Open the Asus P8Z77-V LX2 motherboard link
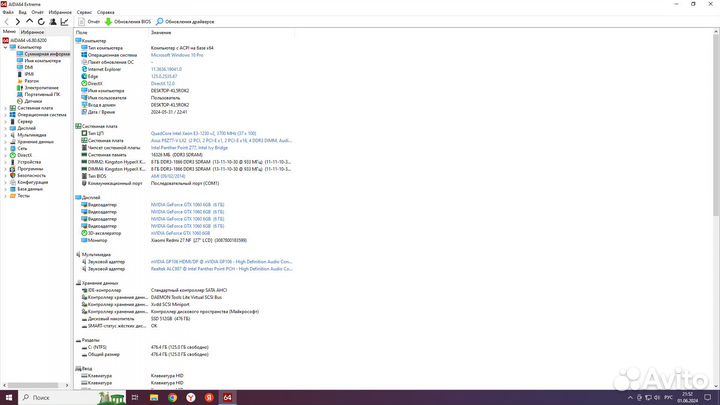The width and height of the screenshot is (720, 405). tap(221, 141)
